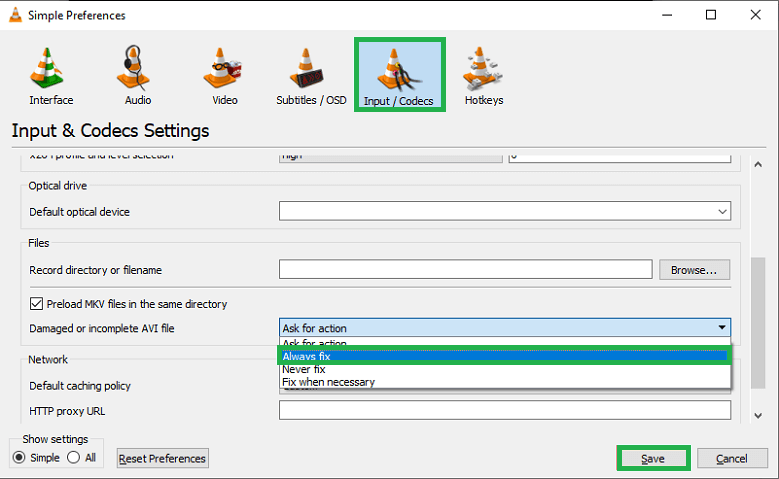Choose Never fix from the list
This screenshot has width=779, height=479.
pos(505,369)
